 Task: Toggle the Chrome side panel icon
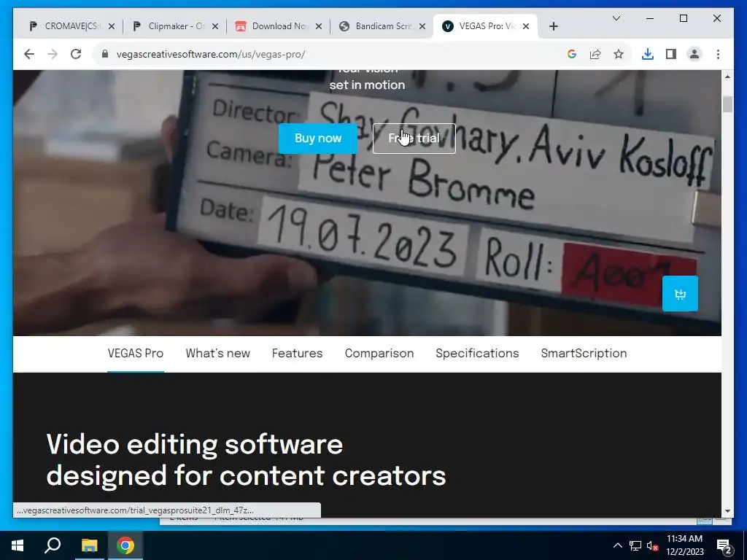click(671, 54)
